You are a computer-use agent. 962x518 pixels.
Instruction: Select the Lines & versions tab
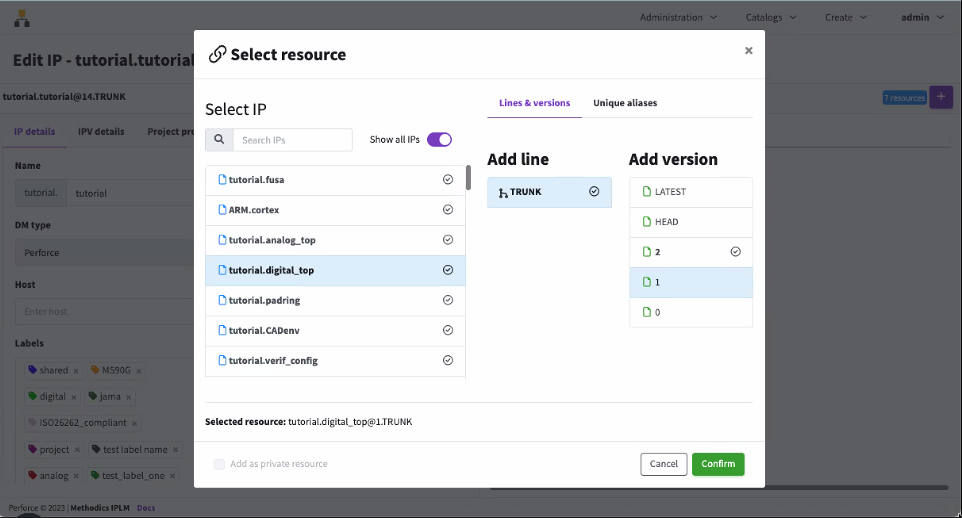534,103
